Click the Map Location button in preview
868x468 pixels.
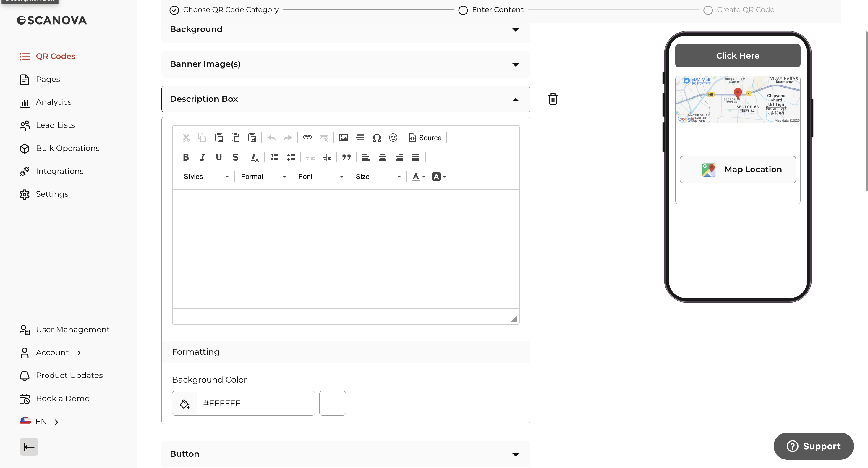738,170
